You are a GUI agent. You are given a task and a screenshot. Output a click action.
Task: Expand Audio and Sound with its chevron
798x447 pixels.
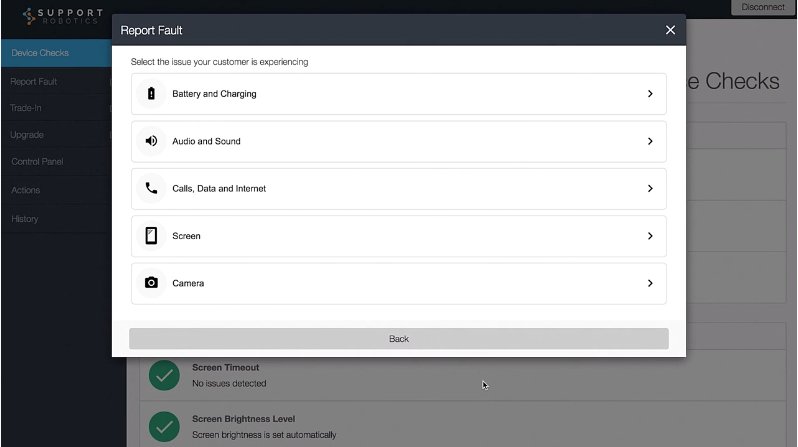point(650,141)
